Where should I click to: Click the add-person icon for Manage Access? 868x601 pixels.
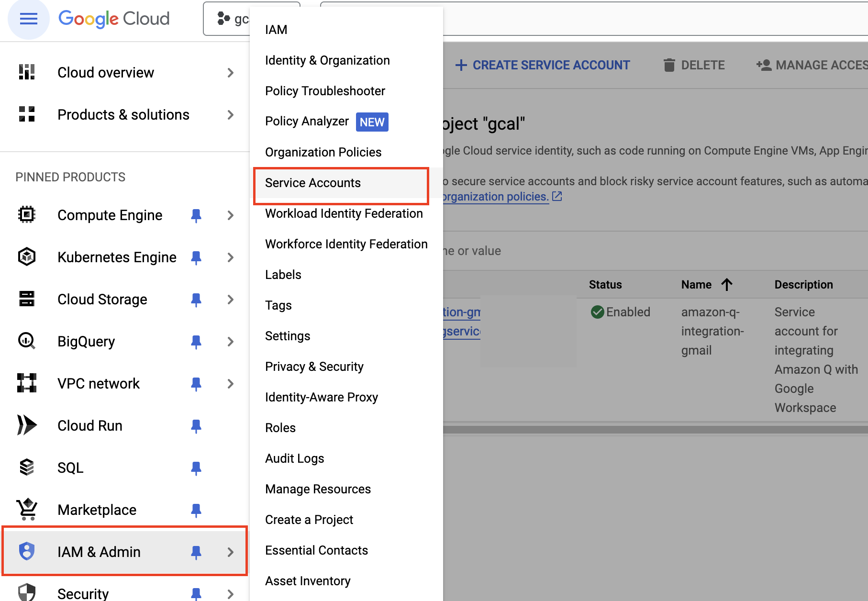[764, 65]
